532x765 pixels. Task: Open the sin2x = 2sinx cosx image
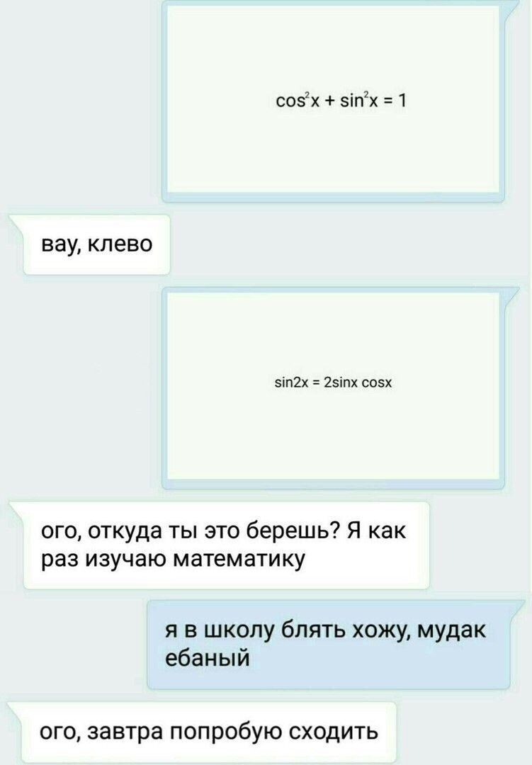(x=334, y=388)
